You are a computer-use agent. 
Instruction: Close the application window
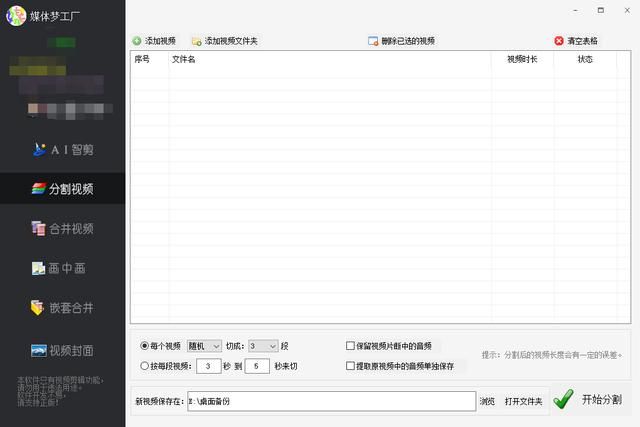point(627,11)
